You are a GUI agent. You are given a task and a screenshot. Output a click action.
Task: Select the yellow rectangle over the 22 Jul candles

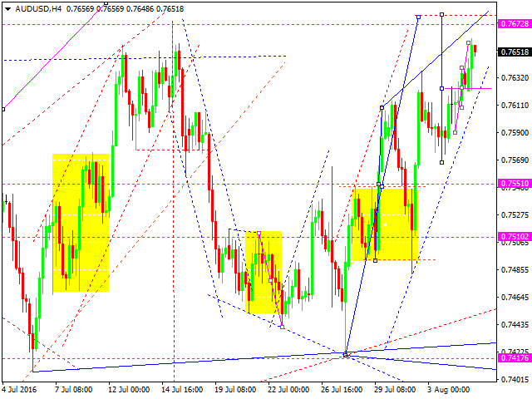pos(264,272)
